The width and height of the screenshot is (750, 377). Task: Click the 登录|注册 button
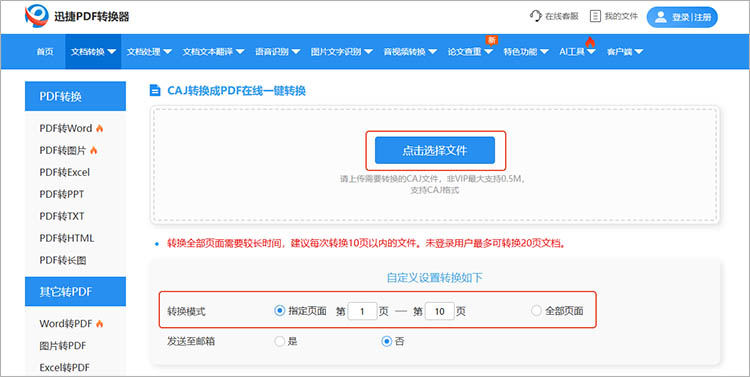point(682,17)
